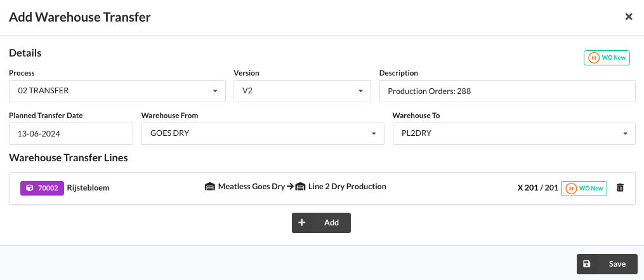
Task: Click the pause icon in header WO New badge
Action: 593,58
